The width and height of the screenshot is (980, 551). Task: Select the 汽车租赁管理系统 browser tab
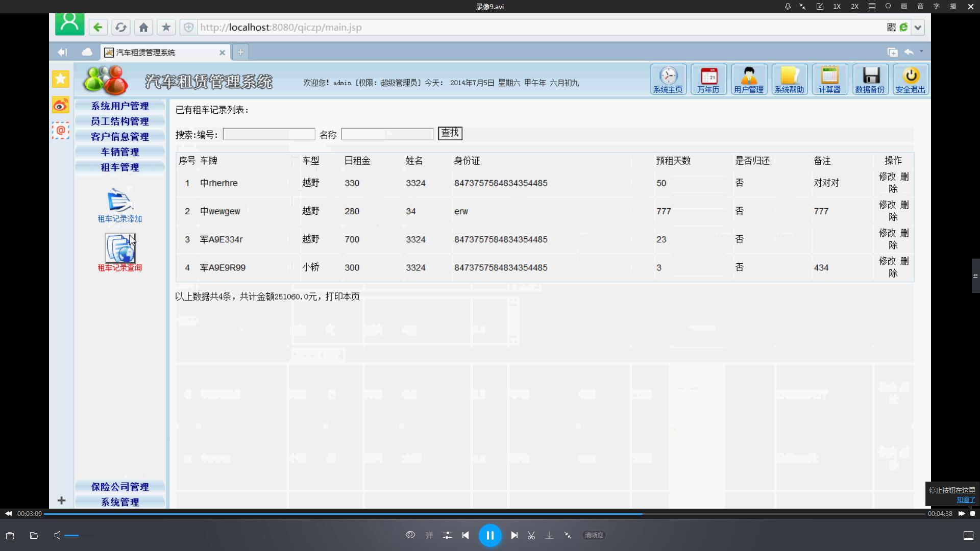click(x=164, y=52)
